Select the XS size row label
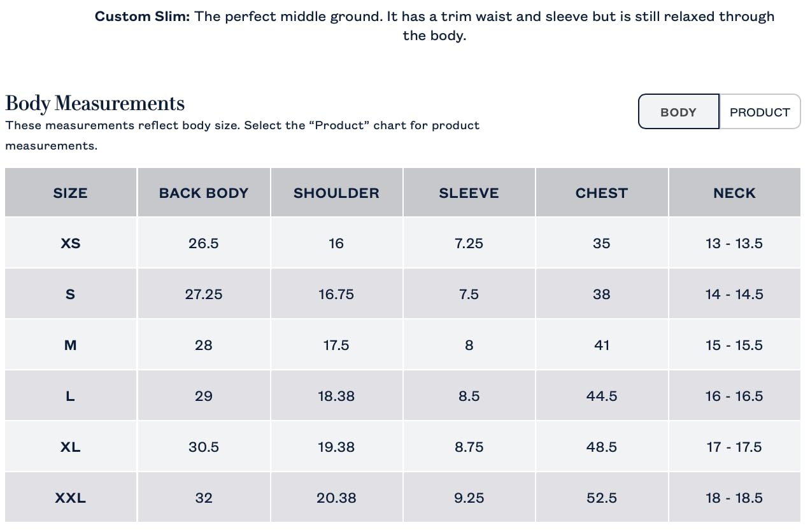810x532 pixels. click(x=70, y=243)
